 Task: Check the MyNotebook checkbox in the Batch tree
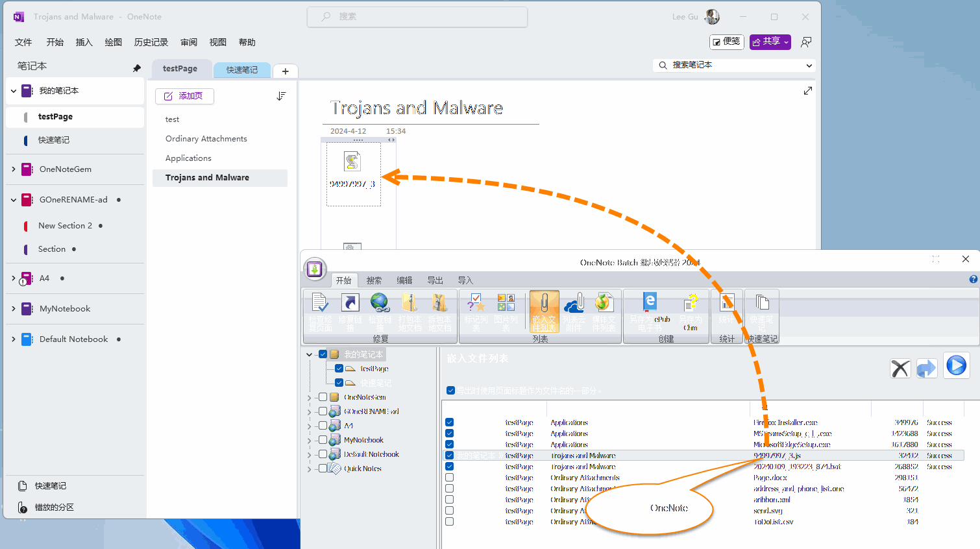point(323,440)
